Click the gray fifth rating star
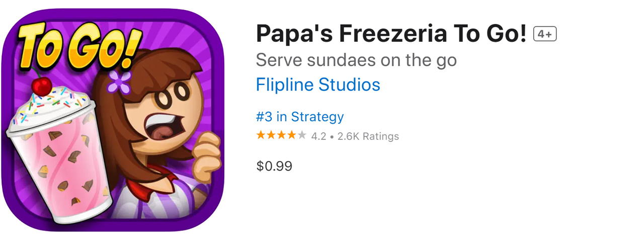Image resolution: width=644 pixels, height=240 pixels. [302, 135]
